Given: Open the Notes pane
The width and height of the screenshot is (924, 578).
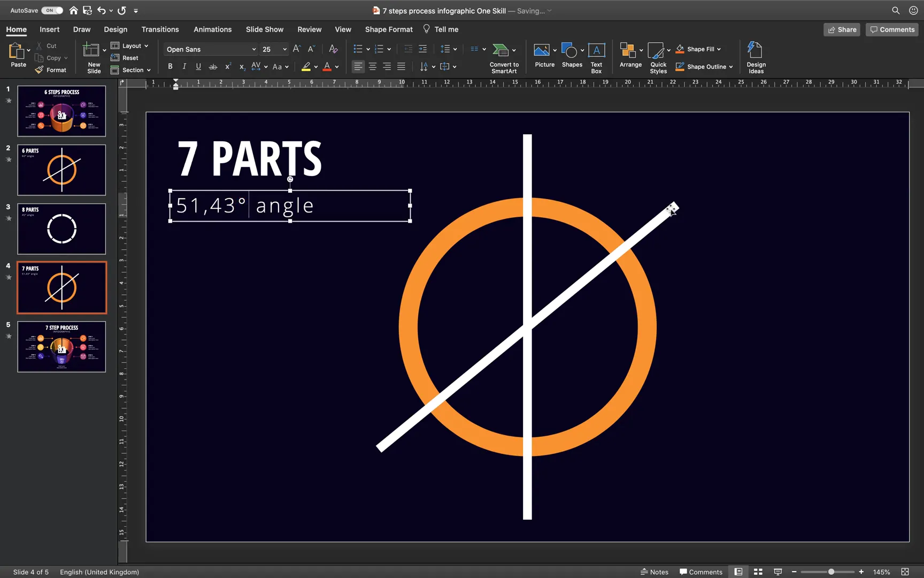Looking at the screenshot, I should (654, 572).
